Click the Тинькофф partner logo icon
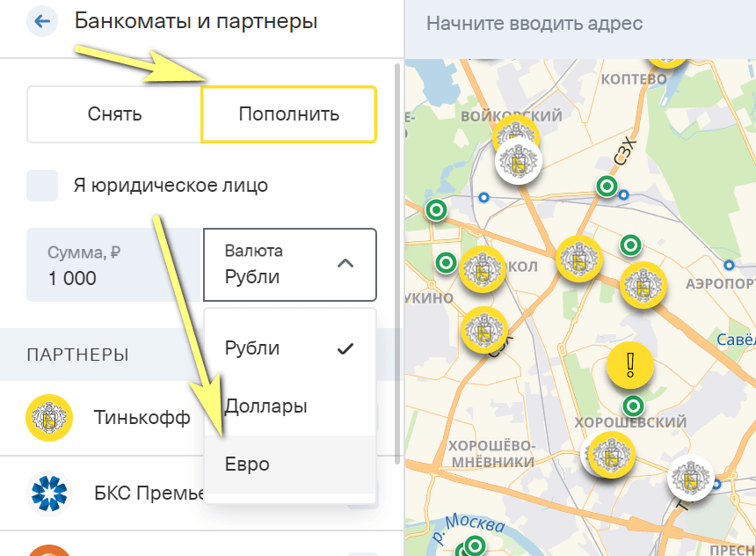Image resolution: width=756 pixels, height=556 pixels. (x=49, y=418)
